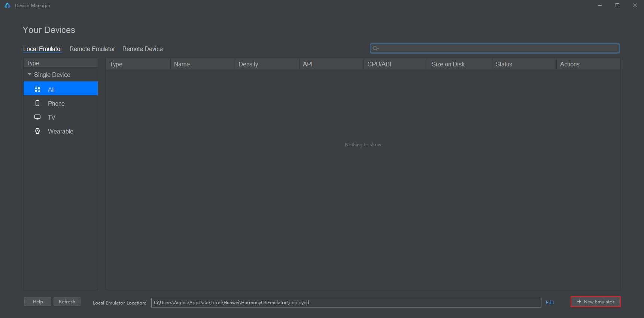Screen dimensions: 644x318
Task: Open the Remote Emulator tab
Action: (92, 49)
